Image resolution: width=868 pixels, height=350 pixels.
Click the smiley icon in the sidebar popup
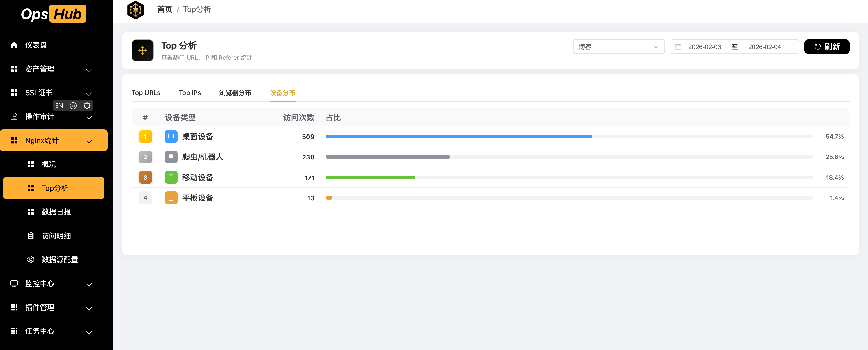tap(73, 105)
